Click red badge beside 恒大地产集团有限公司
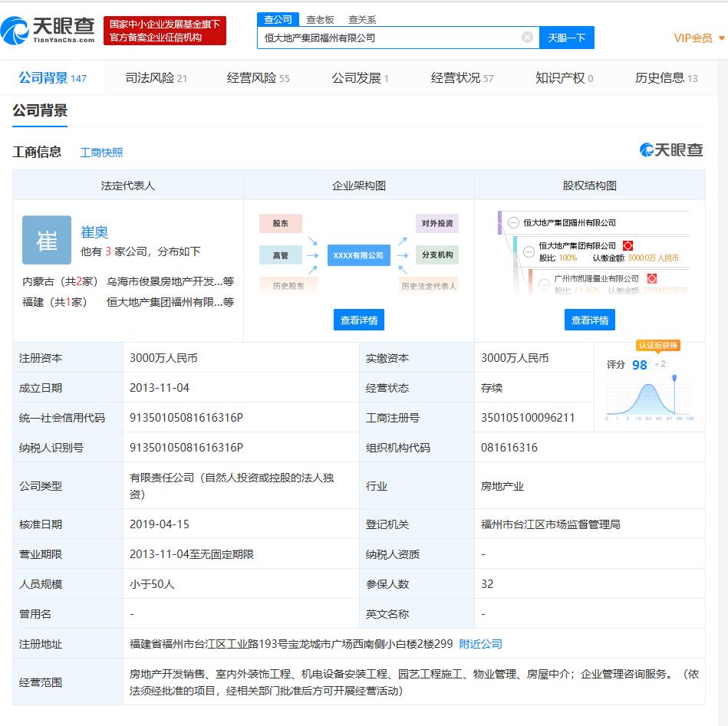This screenshot has height=726, width=728. (x=628, y=245)
